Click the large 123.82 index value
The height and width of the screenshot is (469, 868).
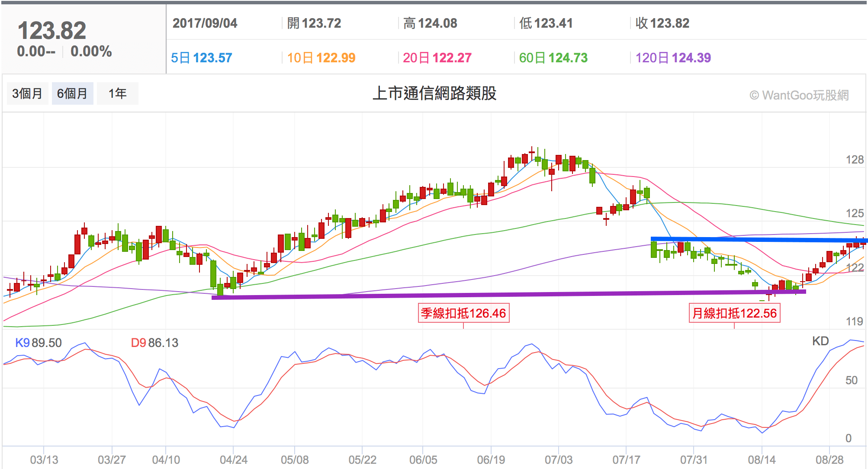click(x=52, y=31)
